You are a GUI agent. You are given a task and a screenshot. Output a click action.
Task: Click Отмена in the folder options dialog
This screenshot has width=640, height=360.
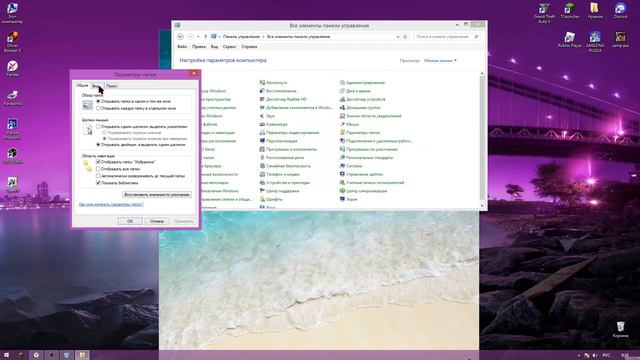[157, 221]
